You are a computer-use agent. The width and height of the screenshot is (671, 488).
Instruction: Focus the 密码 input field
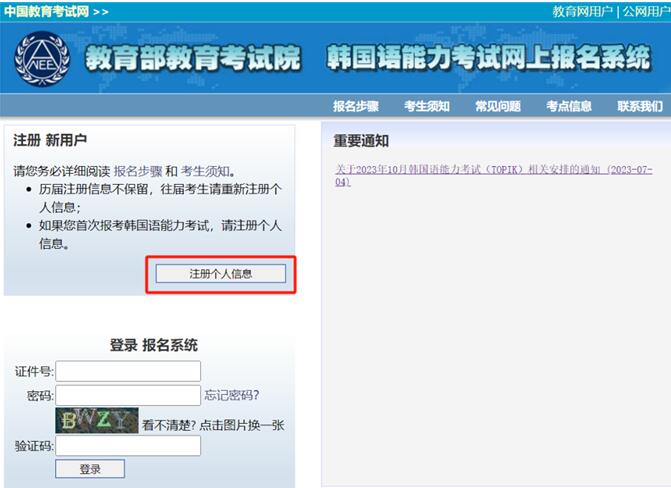coord(128,395)
